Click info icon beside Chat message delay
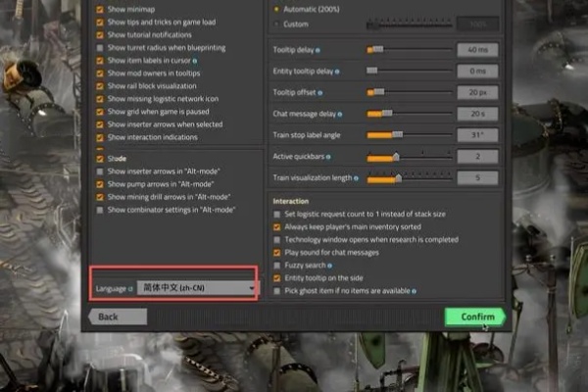 pyautogui.click(x=340, y=114)
